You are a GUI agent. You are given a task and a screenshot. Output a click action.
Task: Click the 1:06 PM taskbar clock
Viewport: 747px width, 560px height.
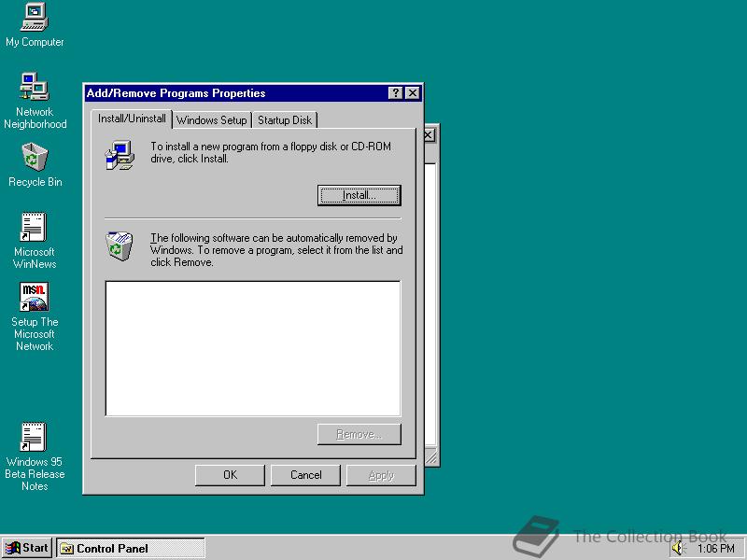(x=715, y=549)
